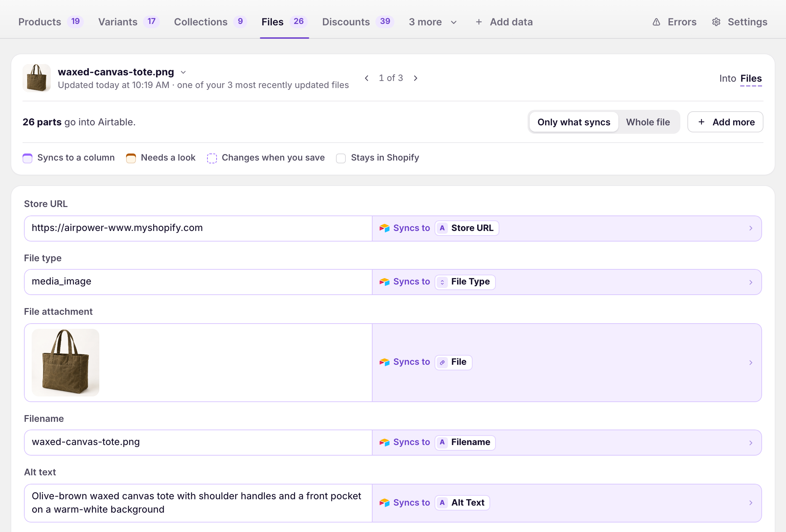Click the Settings gear icon

pyautogui.click(x=716, y=22)
